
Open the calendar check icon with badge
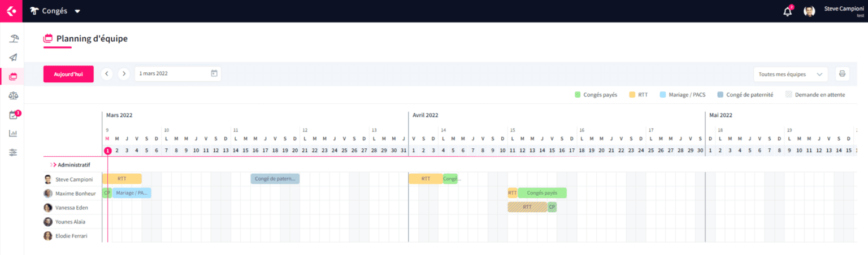point(14,115)
